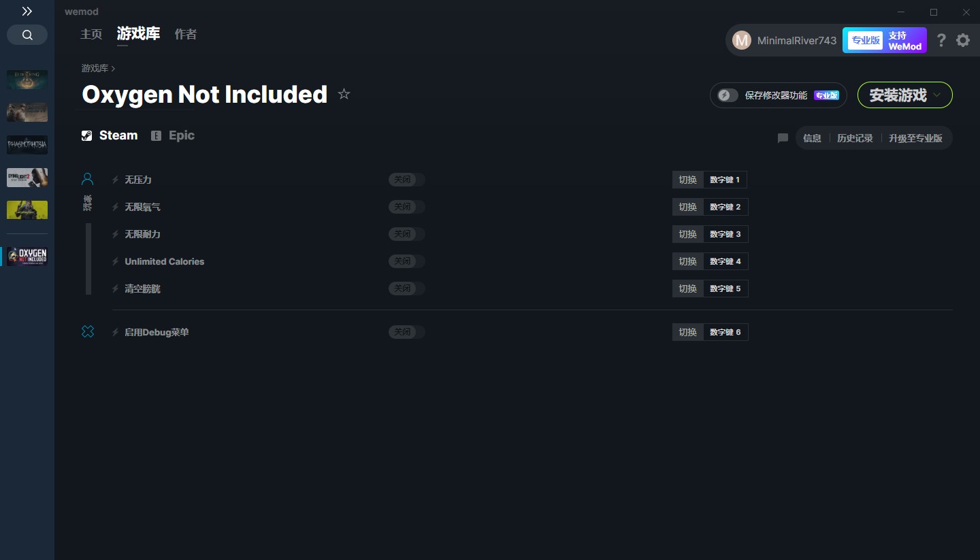Expand the 安装游戏 dropdown arrow

(937, 95)
